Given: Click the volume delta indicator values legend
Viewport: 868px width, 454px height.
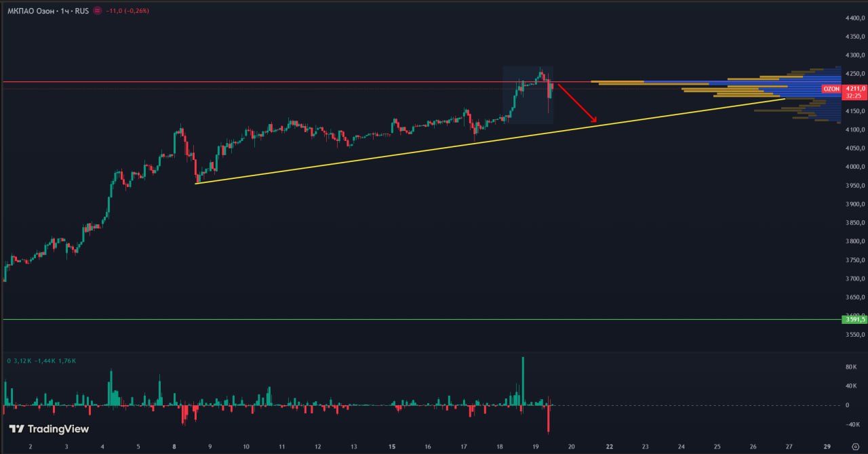Looking at the screenshot, I should (x=42, y=361).
